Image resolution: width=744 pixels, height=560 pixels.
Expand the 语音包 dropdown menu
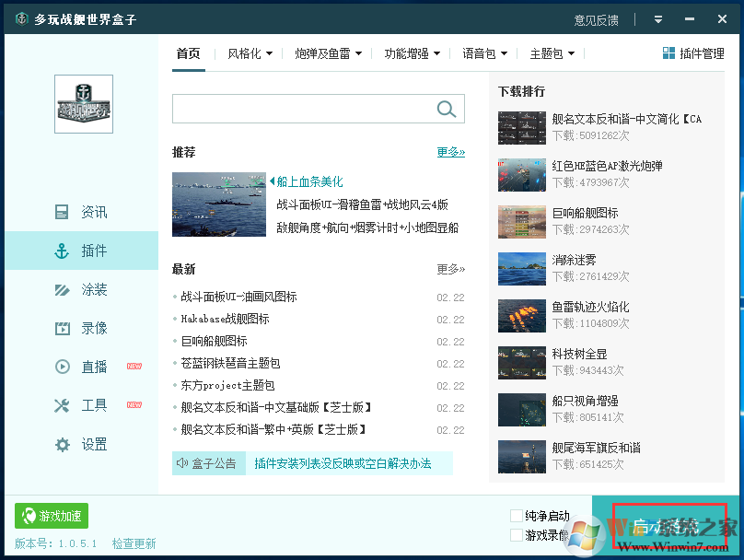point(482,52)
